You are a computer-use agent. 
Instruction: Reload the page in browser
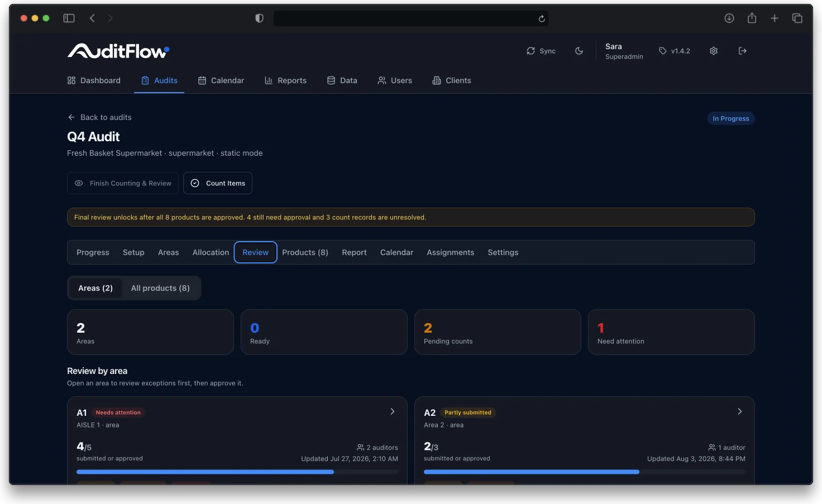click(x=542, y=18)
